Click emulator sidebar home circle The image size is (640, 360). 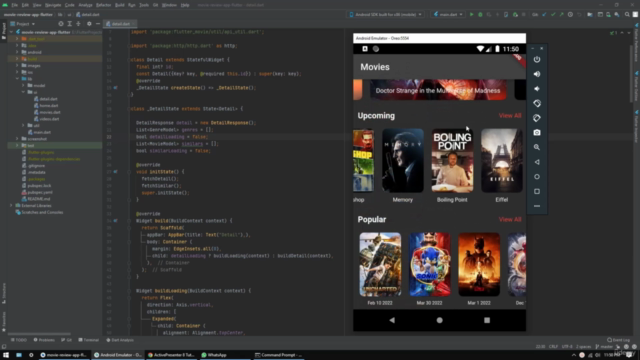tap(537, 177)
